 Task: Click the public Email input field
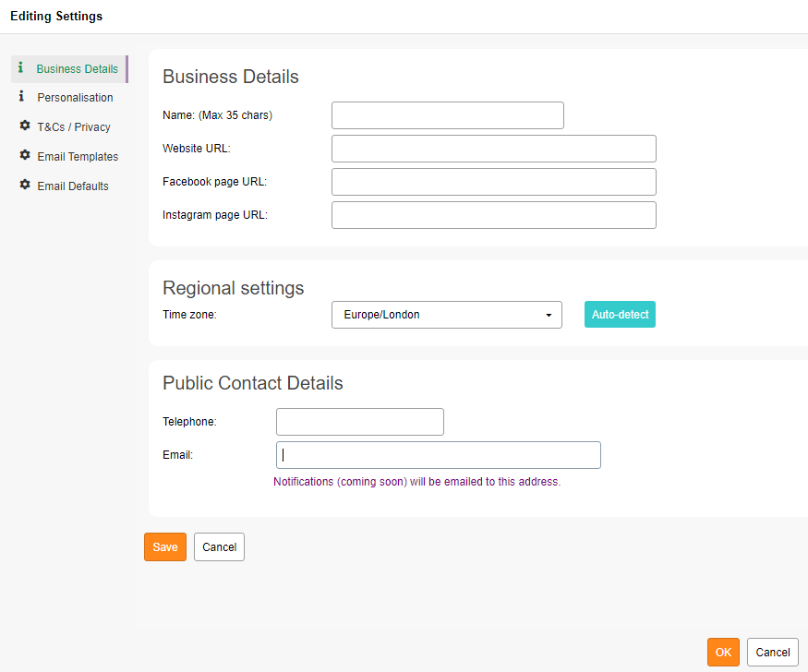pyautogui.click(x=439, y=455)
